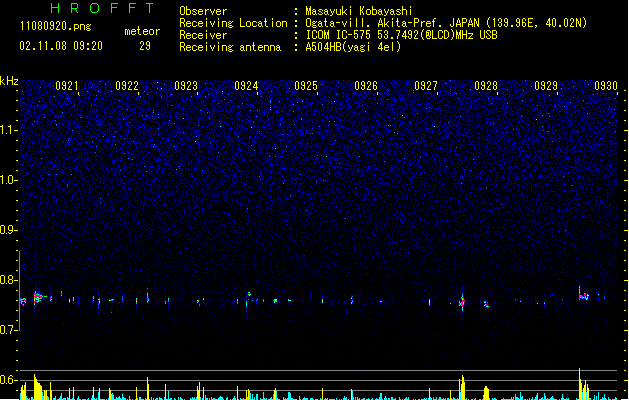
Task: Click the meteor count value 29
Action: coord(145,46)
